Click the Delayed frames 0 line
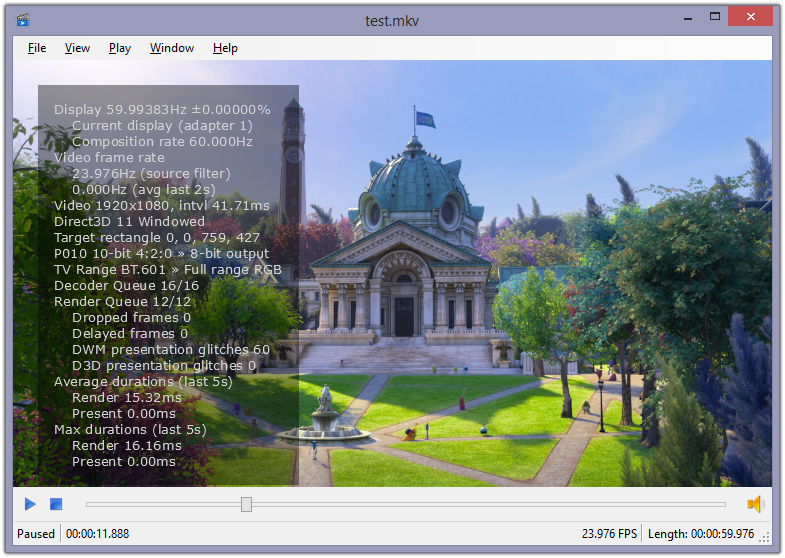This screenshot has height=558, width=785. (x=130, y=334)
